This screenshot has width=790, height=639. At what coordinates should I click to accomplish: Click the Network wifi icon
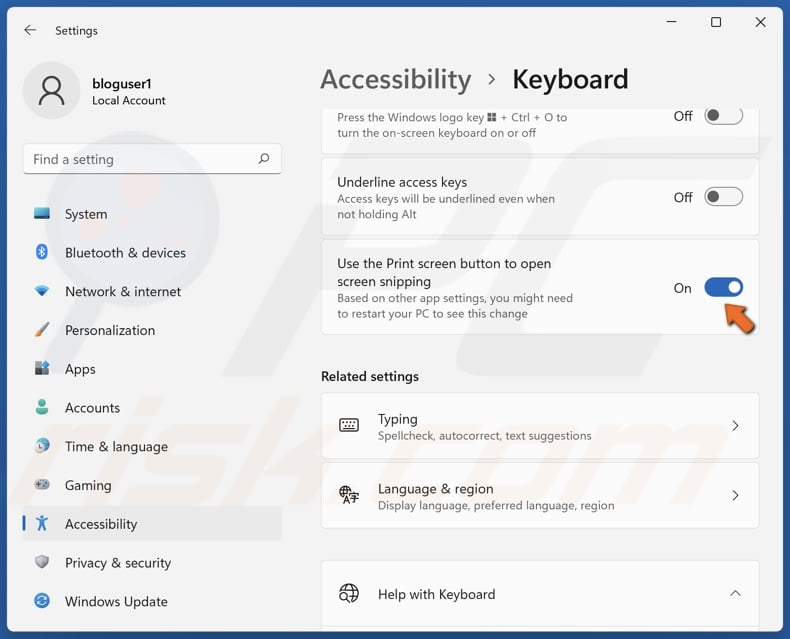pyautogui.click(x=42, y=291)
